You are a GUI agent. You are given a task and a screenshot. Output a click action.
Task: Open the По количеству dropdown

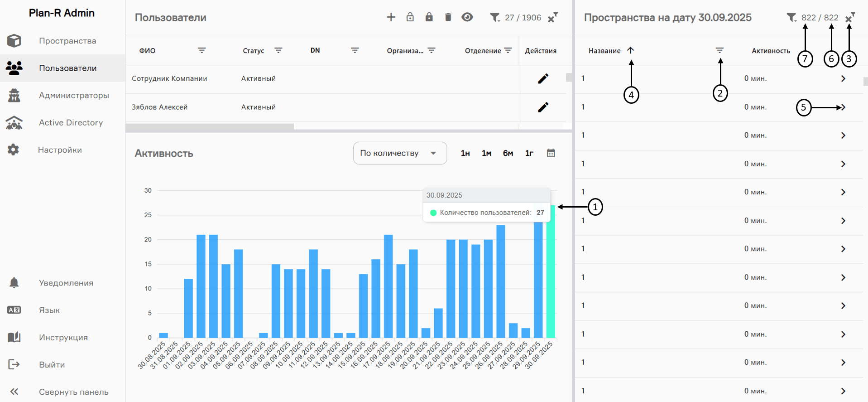point(399,153)
